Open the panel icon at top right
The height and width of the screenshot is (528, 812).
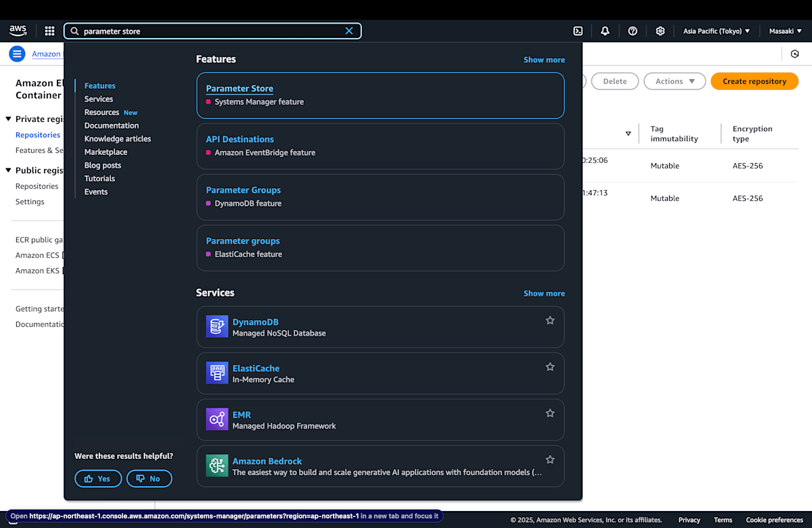(794, 54)
